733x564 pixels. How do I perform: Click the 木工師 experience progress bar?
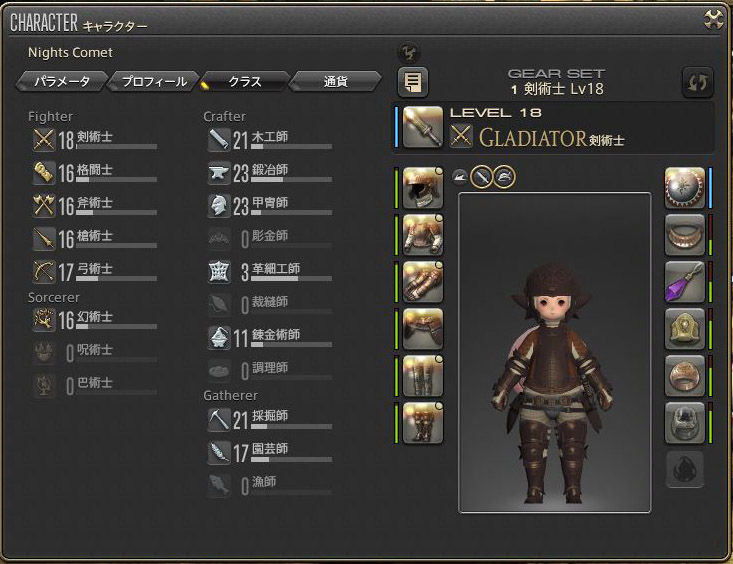click(292, 146)
